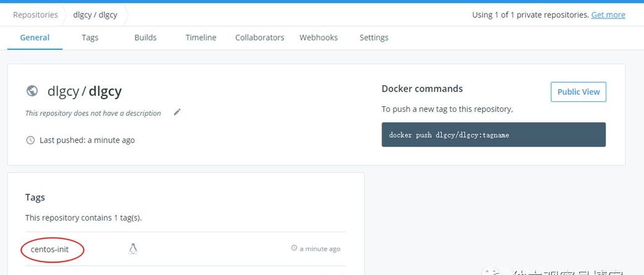Switch to the Tags tab
644x275 pixels.
tap(90, 38)
